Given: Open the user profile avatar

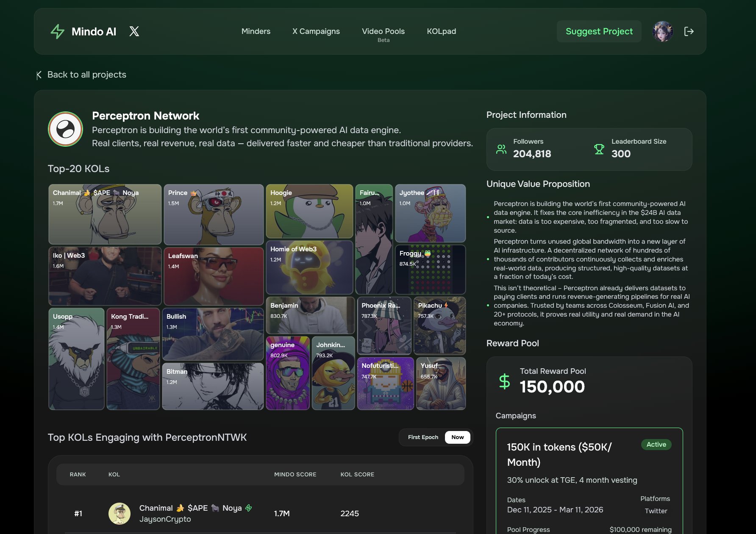Looking at the screenshot, I should click(663, 31).
